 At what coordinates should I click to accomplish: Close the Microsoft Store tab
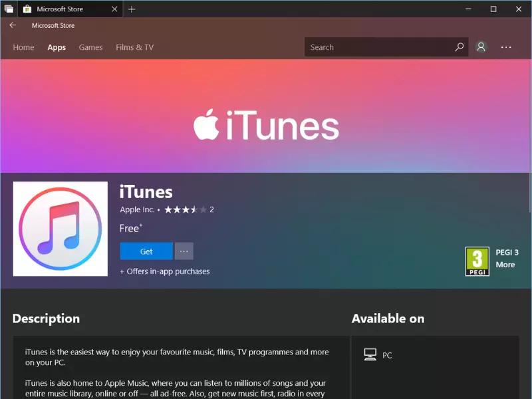point(114,9)
